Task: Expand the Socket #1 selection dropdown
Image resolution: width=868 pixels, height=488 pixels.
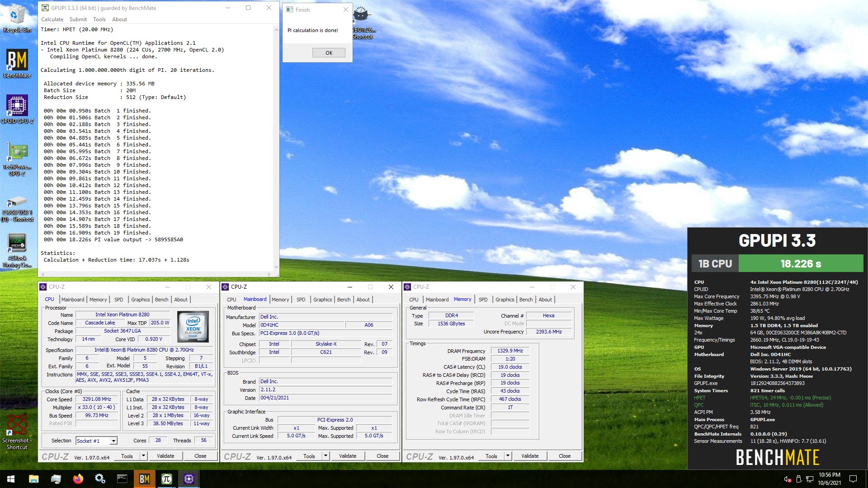Action: [x=113, y=441]
